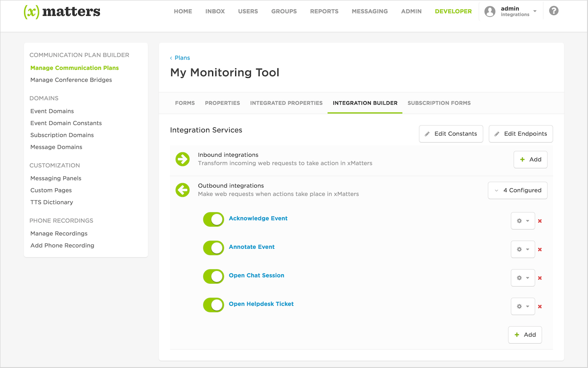Open the Open Helpdesk Ticket link
The height and width of the screenshot is (368, 588).
[x=261, y=304]
